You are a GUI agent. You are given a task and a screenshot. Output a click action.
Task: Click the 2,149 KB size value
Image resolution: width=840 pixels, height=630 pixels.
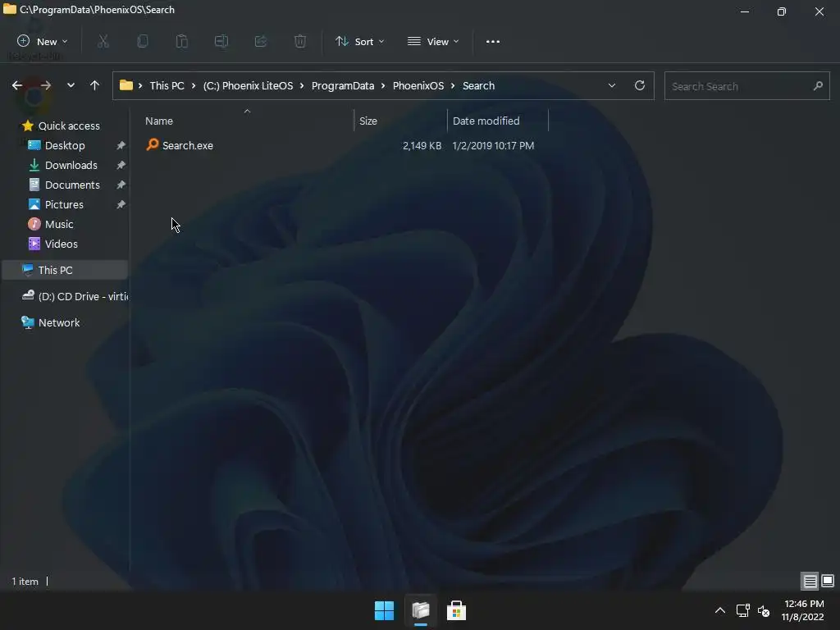[422, 146]
